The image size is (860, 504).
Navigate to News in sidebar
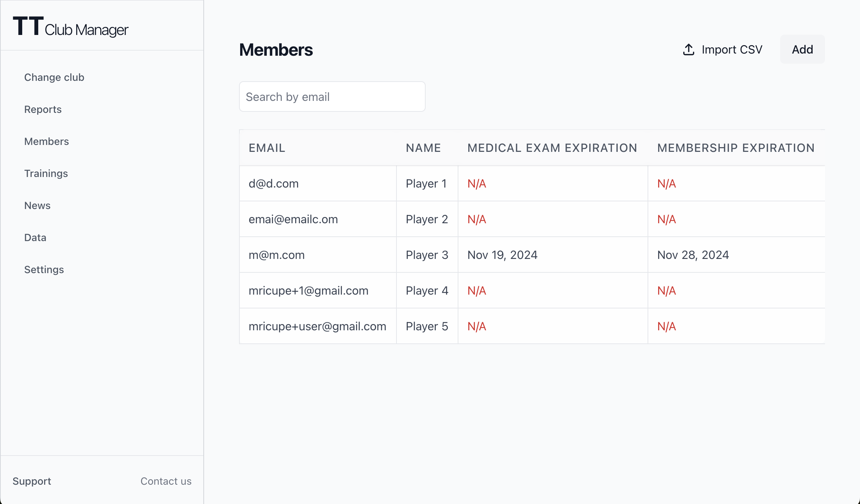[x=37, y=205]
